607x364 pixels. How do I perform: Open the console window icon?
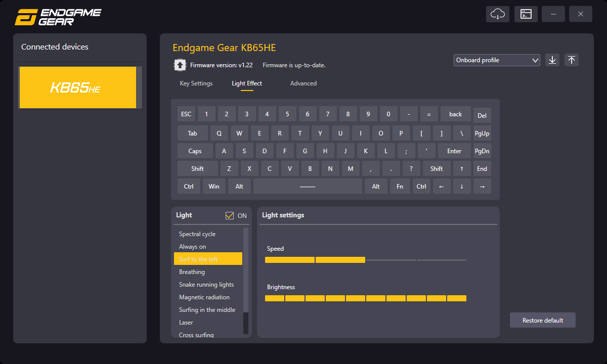point(526,14)
